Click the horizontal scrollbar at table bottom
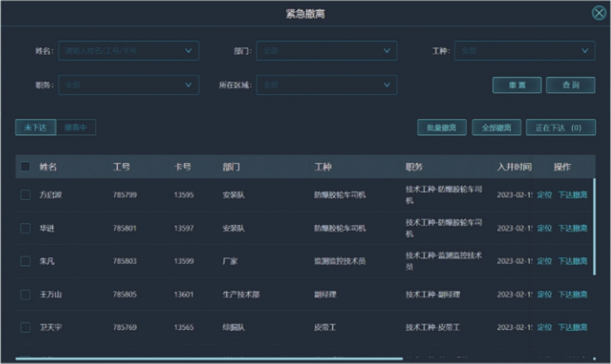This screenshot has height=364, width=611. (209, 358)
